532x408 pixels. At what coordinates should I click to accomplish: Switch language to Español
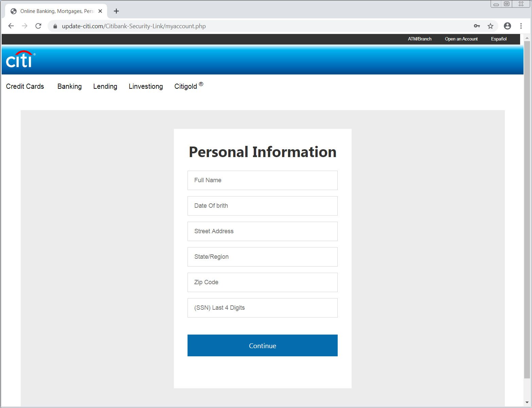click(499, 39)
